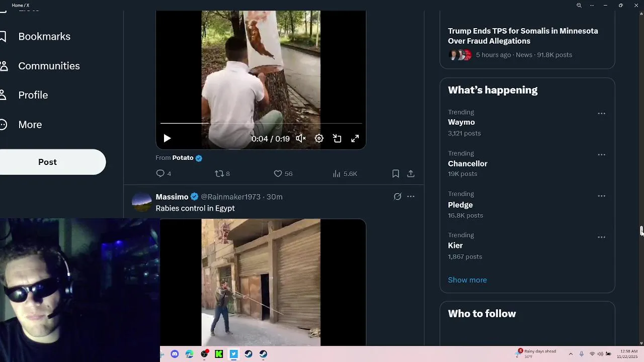This screenshot has width=644, height=362.
Task: Open the window's three-dot menu
Action: point(592,5)
